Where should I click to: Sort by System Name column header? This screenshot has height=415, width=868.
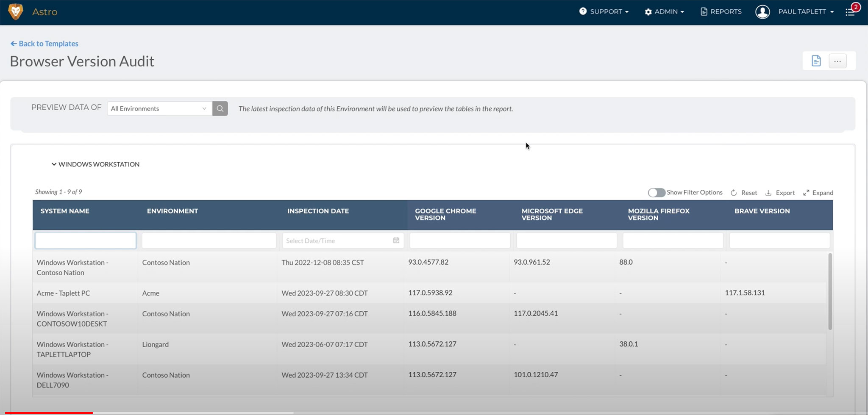(x=65, y=211)
